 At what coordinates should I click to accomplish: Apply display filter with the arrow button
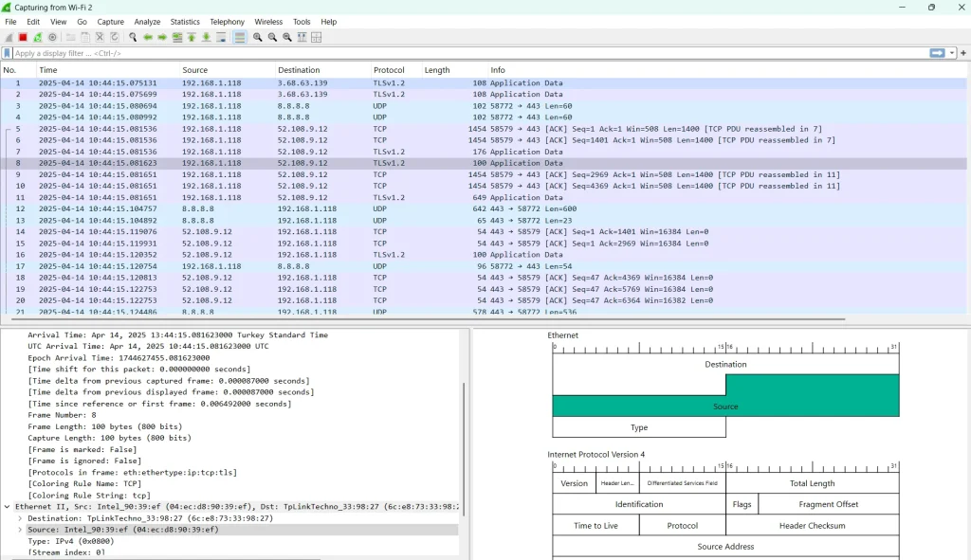click(x=938, y=53)
